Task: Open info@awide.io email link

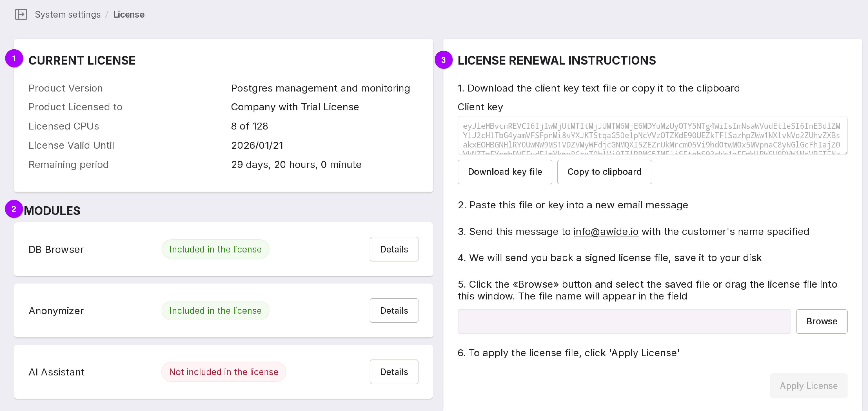Action: (x=605, y=232)
